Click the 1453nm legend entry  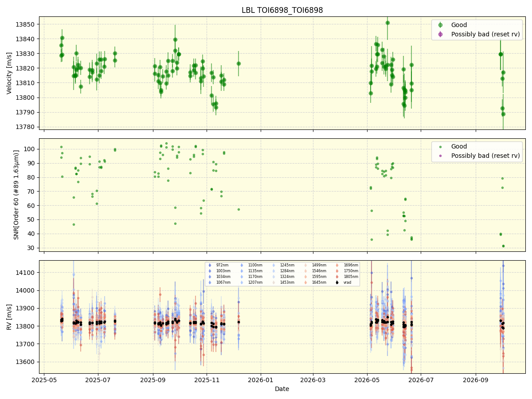[x=287, y=282]
